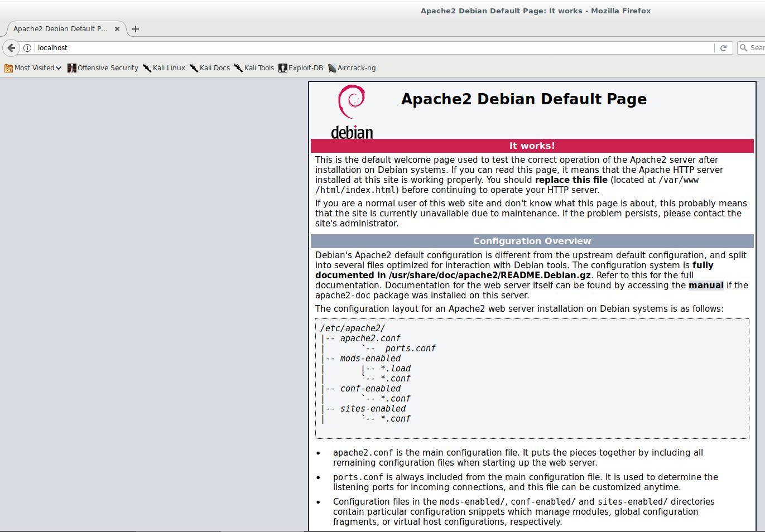Click the browser back arrow button
The image size is (765, 532).
[11, 48]
